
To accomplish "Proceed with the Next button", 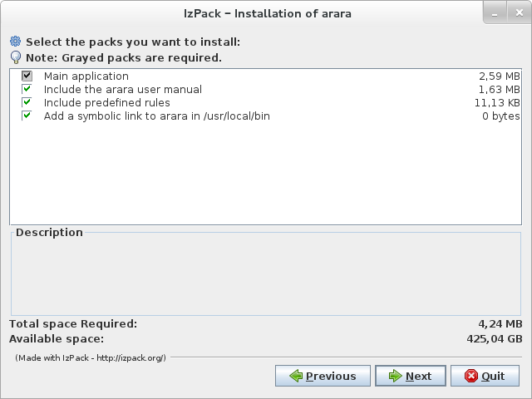I will coord(410,376).
